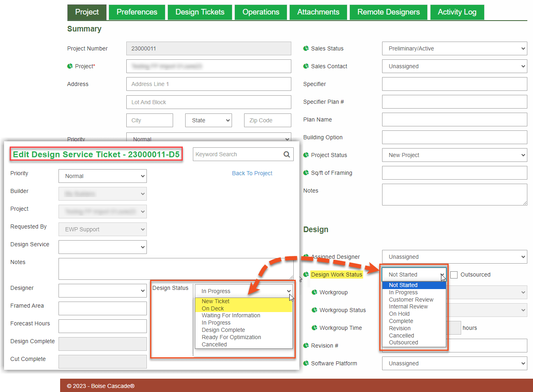533x392 pixels.
Task: Open the Sales Contact dropdown
Action: coord(454,66)
